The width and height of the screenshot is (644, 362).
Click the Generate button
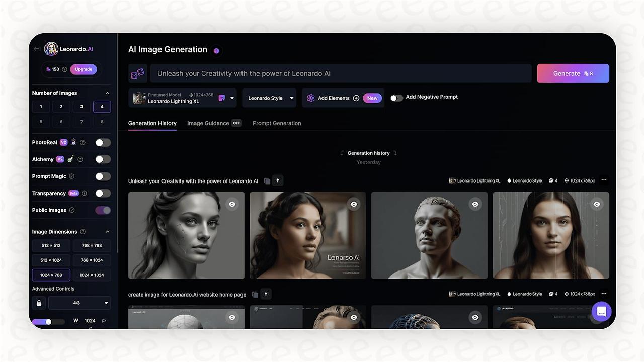click(x=573, y=73)
